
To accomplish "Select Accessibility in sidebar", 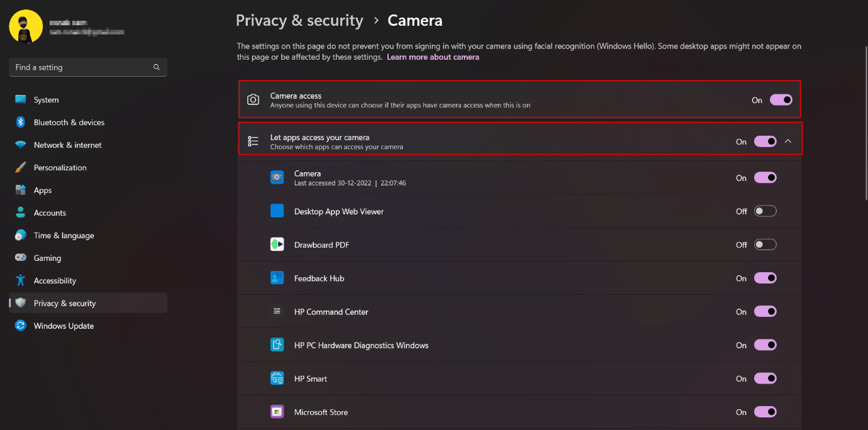I will pos(88,281).
